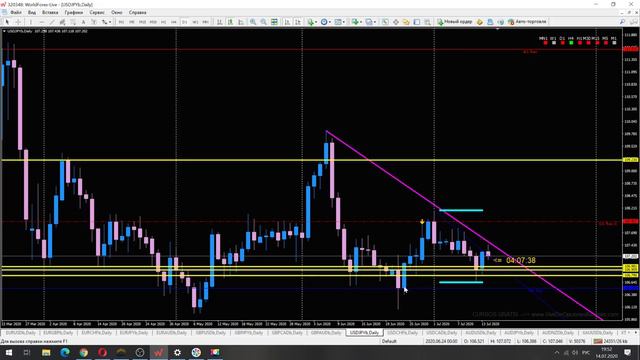640x360 pixels.
Task: Select the vertical line drawing tool
Action: 31,22
